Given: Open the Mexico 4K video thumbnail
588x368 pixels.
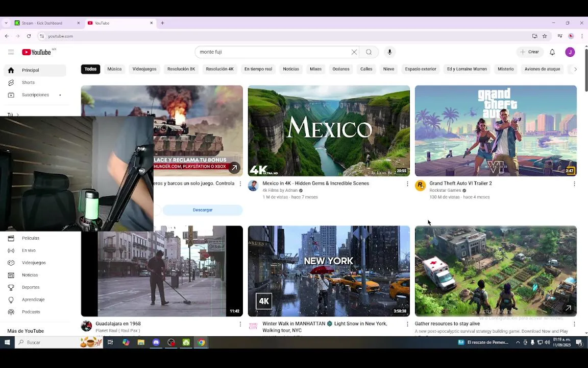Looking at the screenshot, I should [x=329, y=131].
